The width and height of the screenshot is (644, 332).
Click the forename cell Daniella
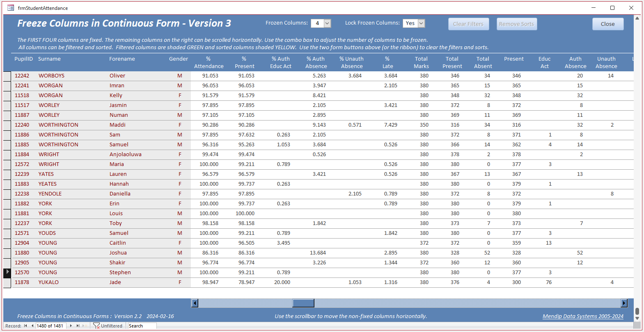[x=120, y=194]
